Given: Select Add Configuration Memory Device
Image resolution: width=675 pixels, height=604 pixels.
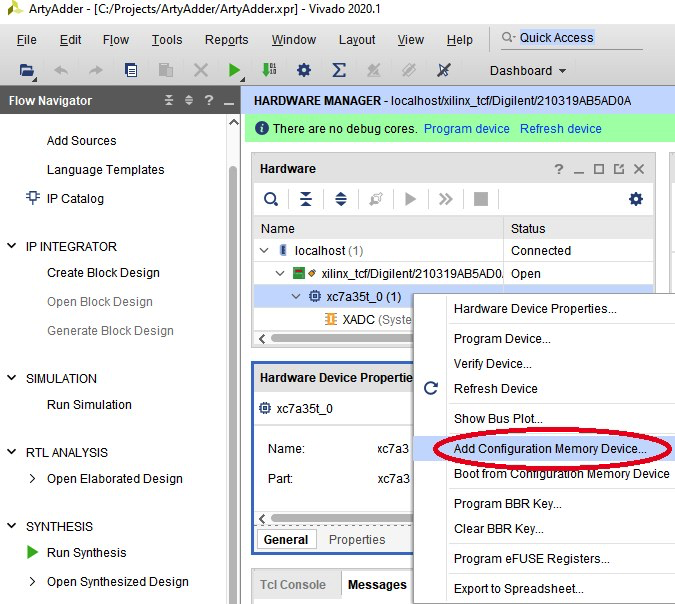Looking at the screenshot, I should click(x=550, y=449).
